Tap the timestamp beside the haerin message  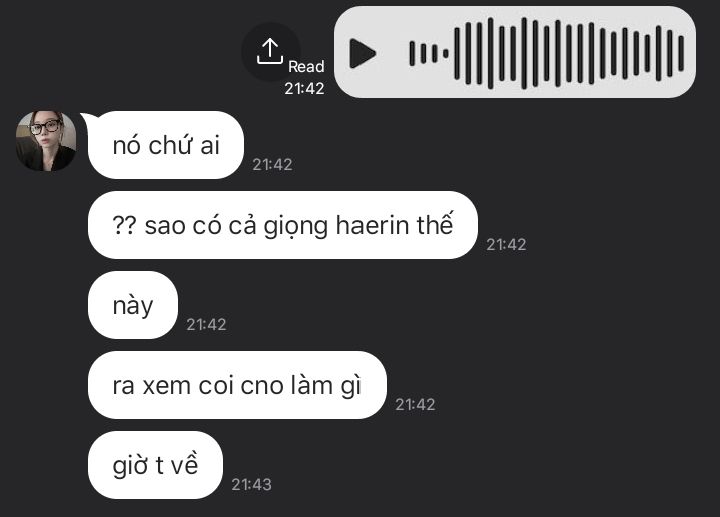(506, 244)
